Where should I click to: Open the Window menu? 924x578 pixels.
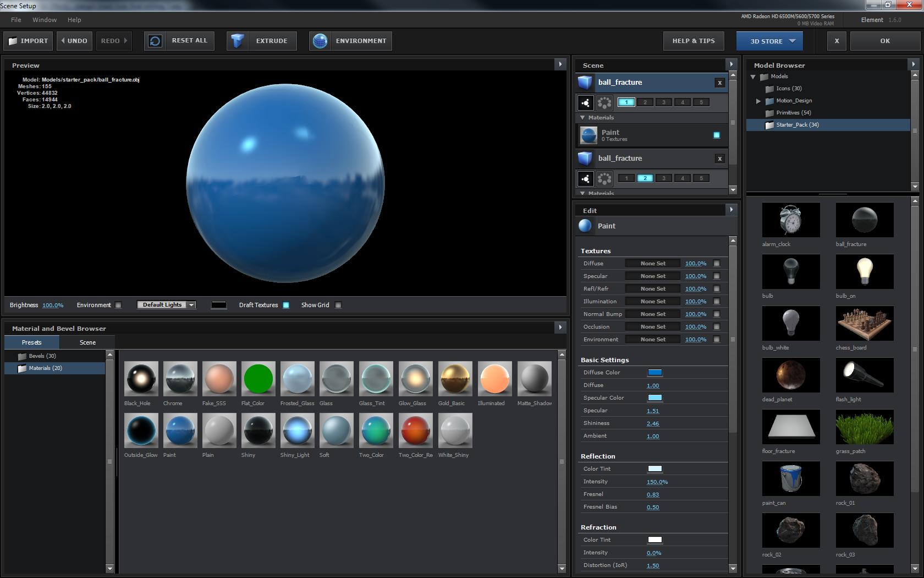pos(45,20)
